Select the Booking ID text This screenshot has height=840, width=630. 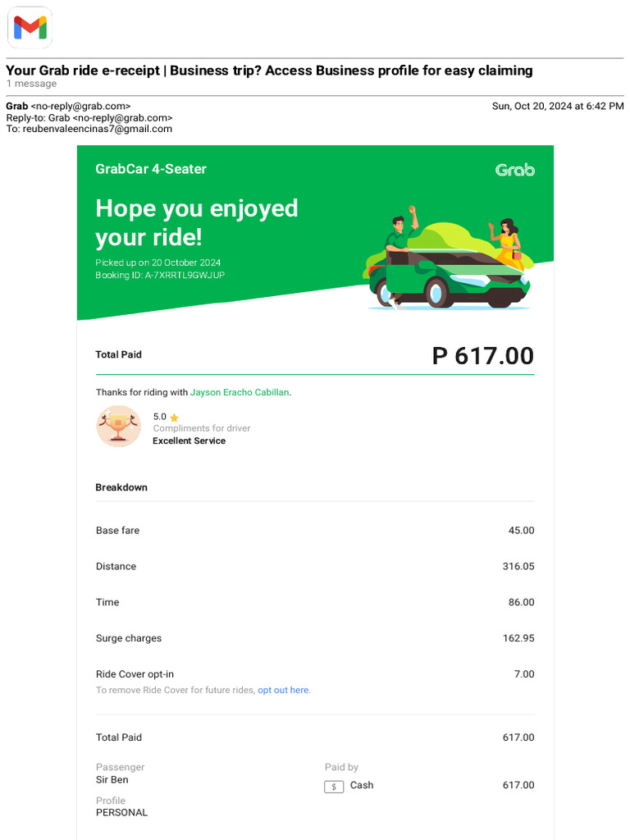160,275
